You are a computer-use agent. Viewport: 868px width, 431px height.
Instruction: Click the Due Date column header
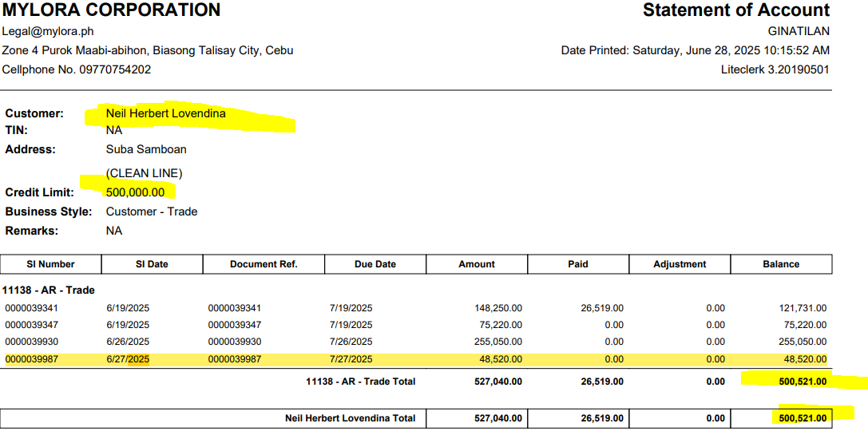tap(375, 264)
